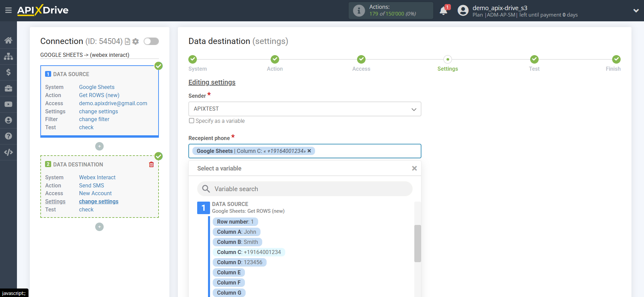This screenshot has height=297, width=644.
Task: Open the Sender APIXTEST dropdown
Action: [x=305, y=109]
